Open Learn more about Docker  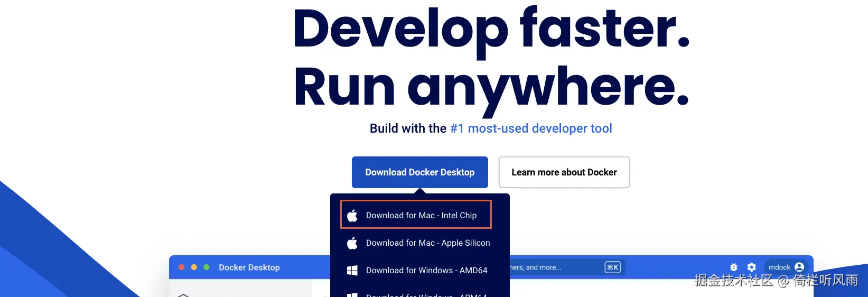(x=564, y=172)
